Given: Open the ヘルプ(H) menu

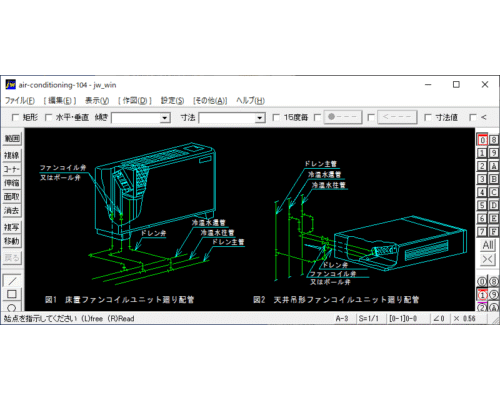Looking at the screenshot, I should [x=250, y=100].
